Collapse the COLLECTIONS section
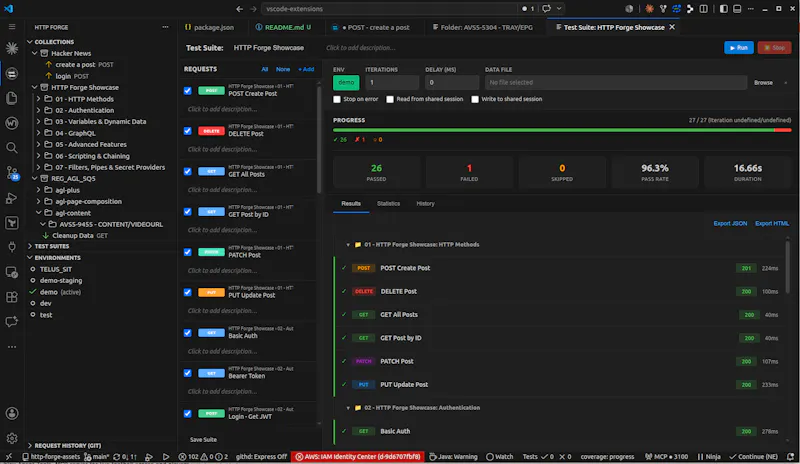 pyautogui.click(x=30, y=42)
